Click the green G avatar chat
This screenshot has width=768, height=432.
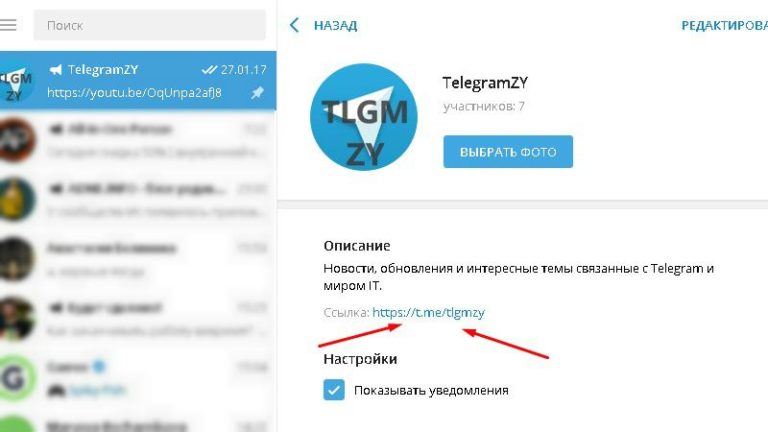[x=16, y=378]
